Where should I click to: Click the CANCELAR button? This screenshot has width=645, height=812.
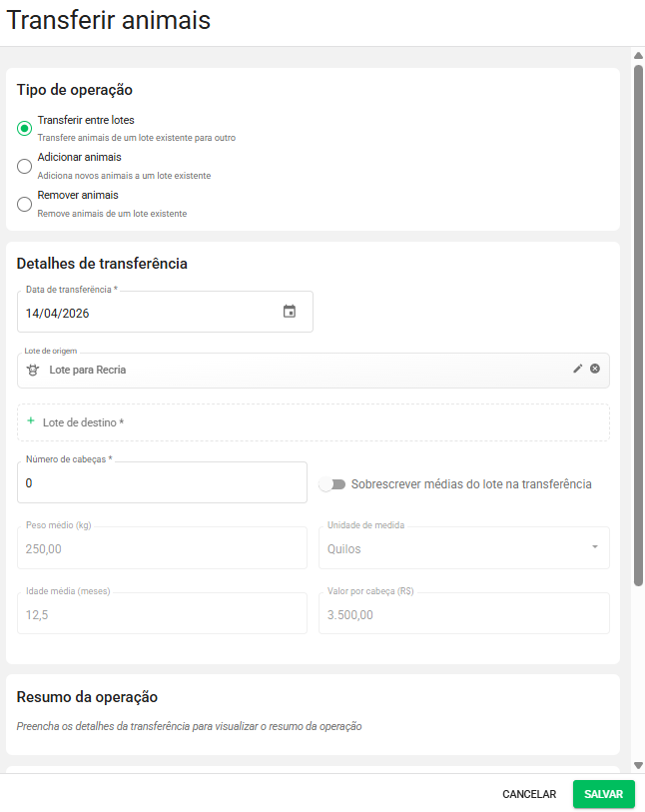[529, 794]
